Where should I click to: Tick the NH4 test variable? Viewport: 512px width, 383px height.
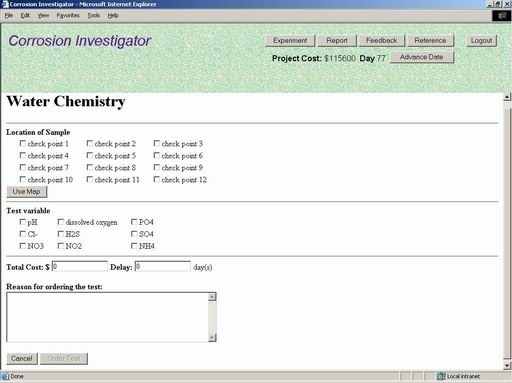pos(134,246)
